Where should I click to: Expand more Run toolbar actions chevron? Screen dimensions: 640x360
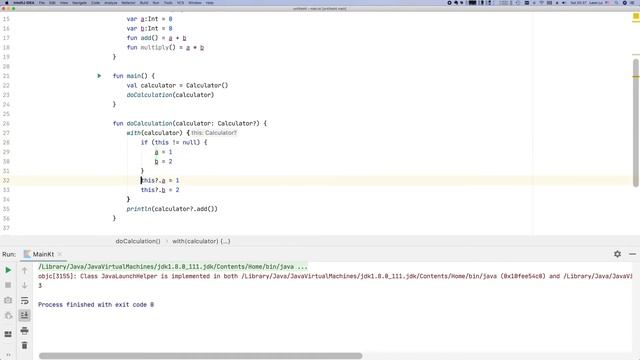pos(8,355)
